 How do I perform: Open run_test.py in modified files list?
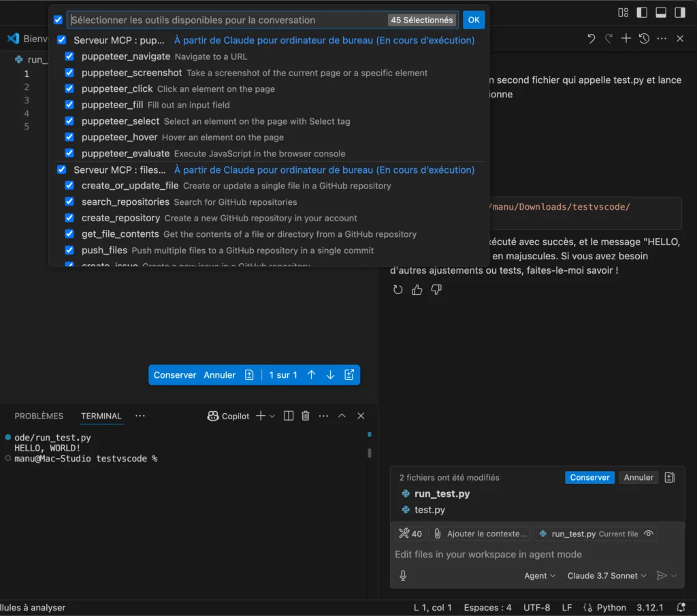click(x=442, y=493)
